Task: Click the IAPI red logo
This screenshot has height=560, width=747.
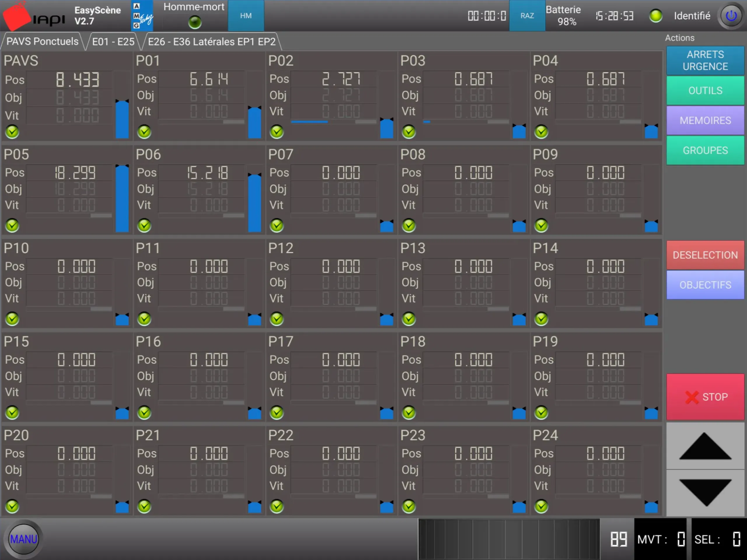Action: pos(16,16)
